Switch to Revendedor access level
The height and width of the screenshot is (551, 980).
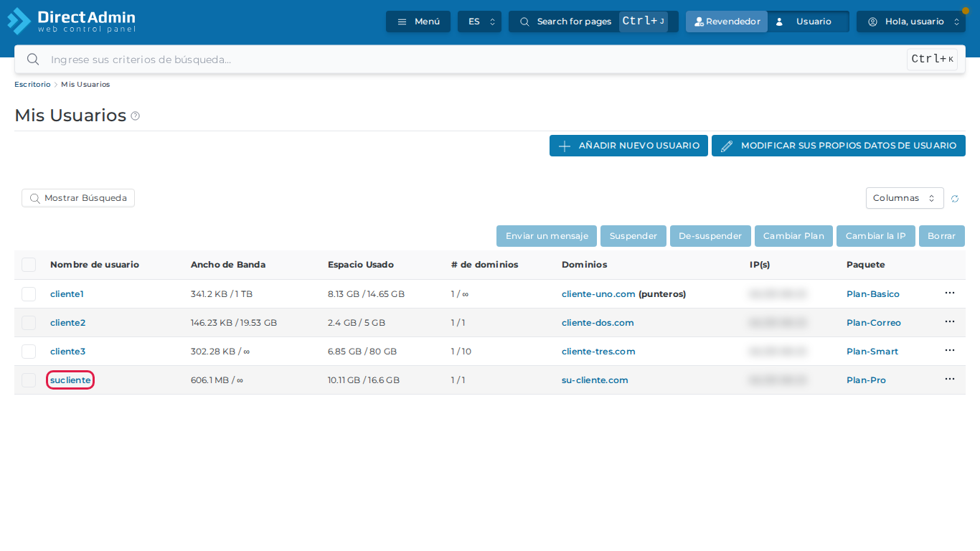(x=727, y=22)
